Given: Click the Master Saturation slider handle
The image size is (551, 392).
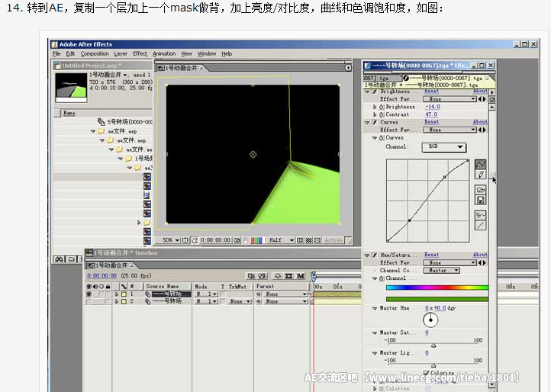Looking at the screenshot, I should (x=433, y=345).
